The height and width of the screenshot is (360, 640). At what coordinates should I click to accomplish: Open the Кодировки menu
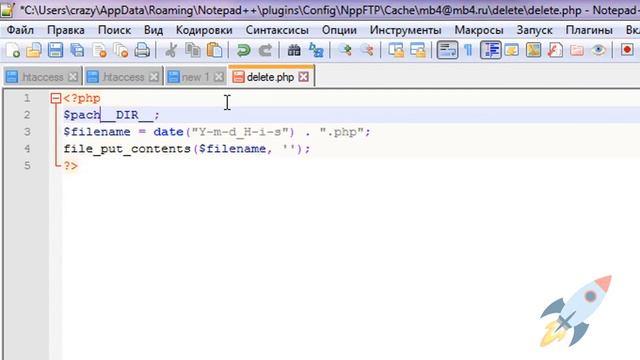204,30
